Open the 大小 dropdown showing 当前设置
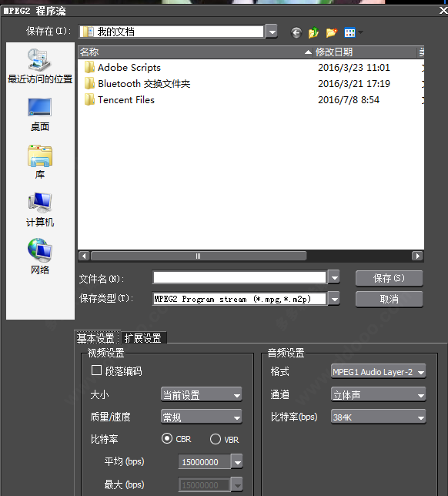This screenshot has height=496, width=448. coord(202,395)
